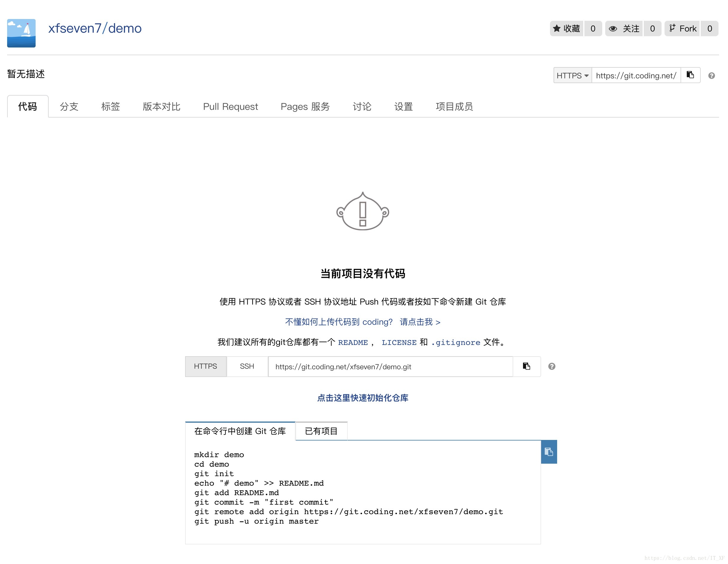The width and height of the screenshot is (728, 564).
Task: Click the sailboat project avatar image
Action: [21, 33]
